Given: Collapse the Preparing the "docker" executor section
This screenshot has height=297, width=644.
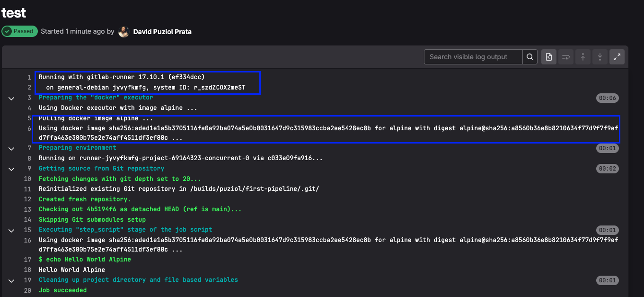Looking at the screenshot, I should (11, 98).
